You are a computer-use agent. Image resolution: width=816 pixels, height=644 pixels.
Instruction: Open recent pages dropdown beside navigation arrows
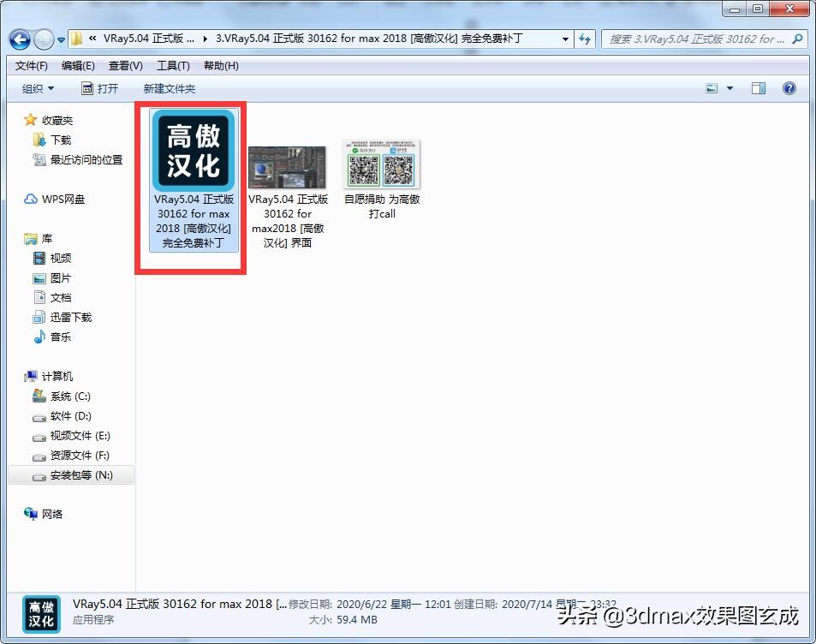[61, 39]
